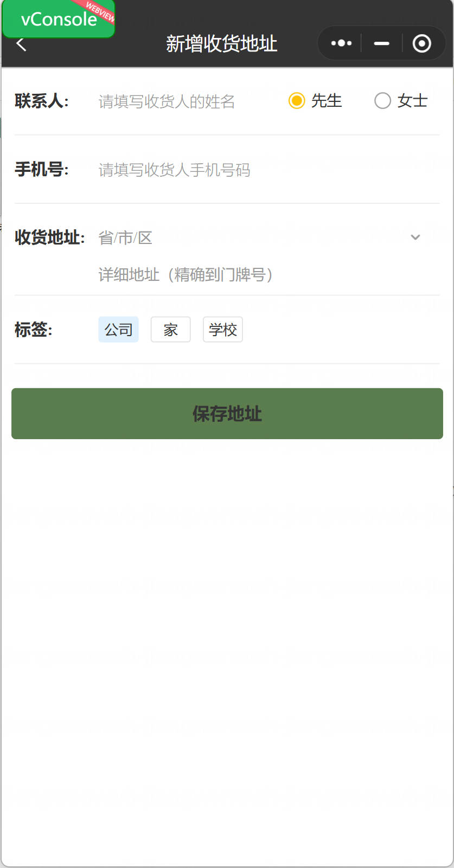Select the 女士 radio option
The image size is (454, 868).
401,101
